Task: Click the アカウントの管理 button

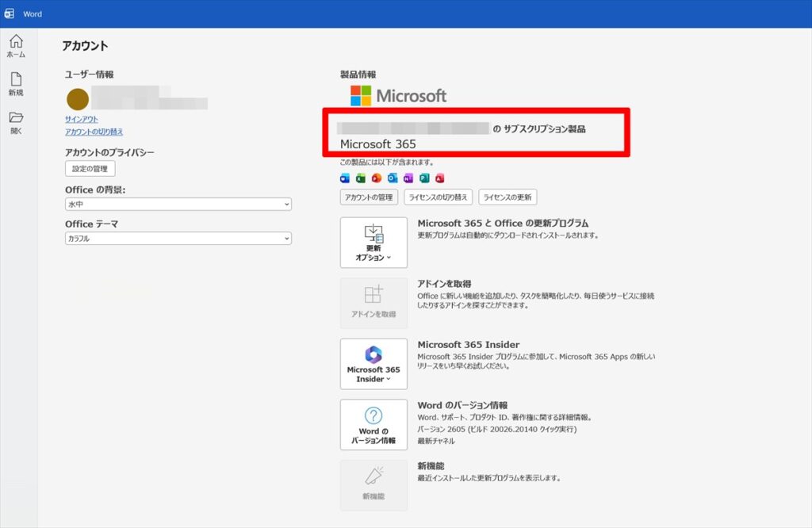Action: (369, 197)
